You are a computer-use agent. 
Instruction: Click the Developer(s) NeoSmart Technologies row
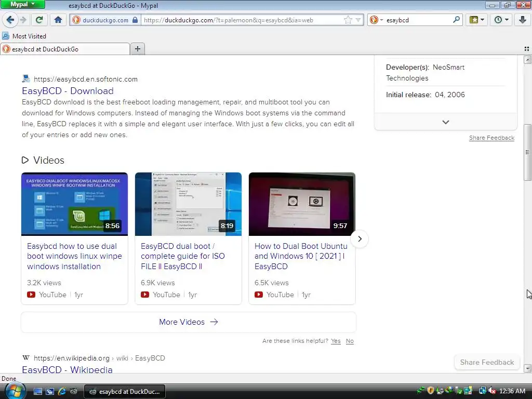point(445,73)
